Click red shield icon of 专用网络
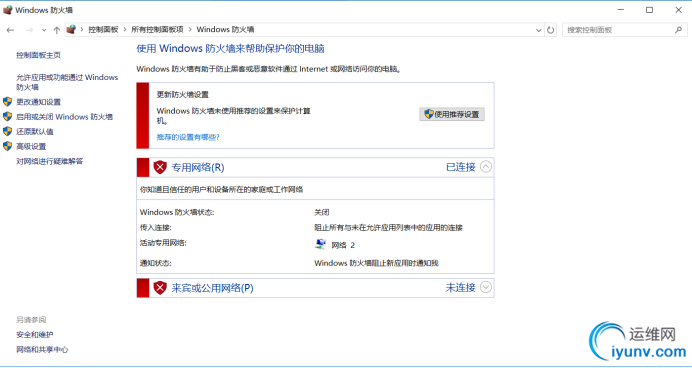 [160, 167]
